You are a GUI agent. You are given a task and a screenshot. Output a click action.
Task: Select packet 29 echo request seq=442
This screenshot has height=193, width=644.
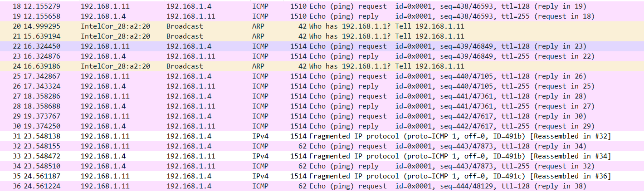tap(317, 116)
